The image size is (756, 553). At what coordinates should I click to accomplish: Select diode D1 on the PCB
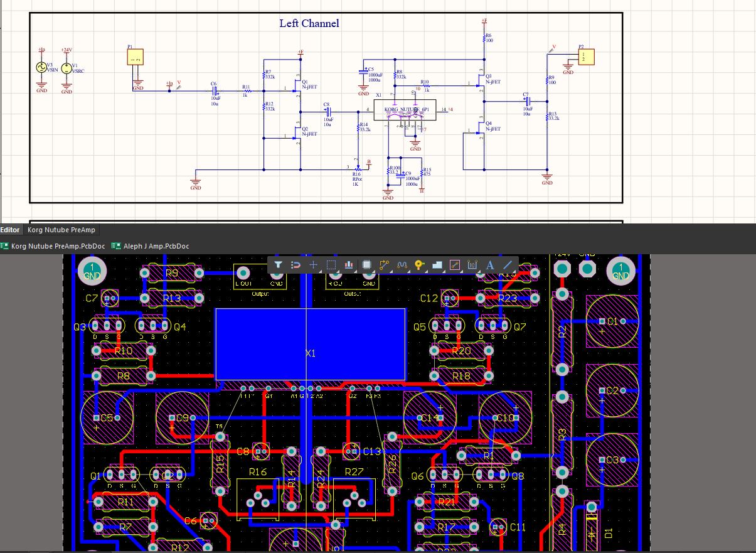point(592,526)
